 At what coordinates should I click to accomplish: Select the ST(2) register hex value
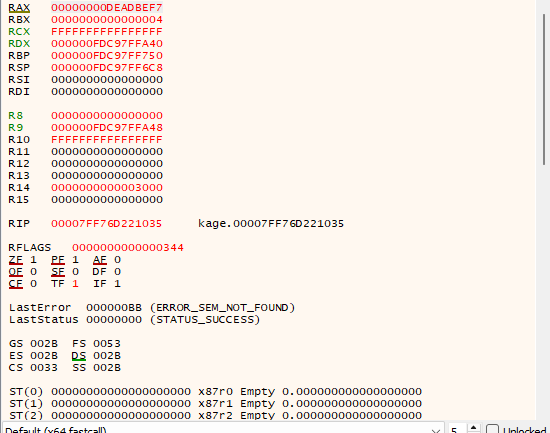point(121,415)
